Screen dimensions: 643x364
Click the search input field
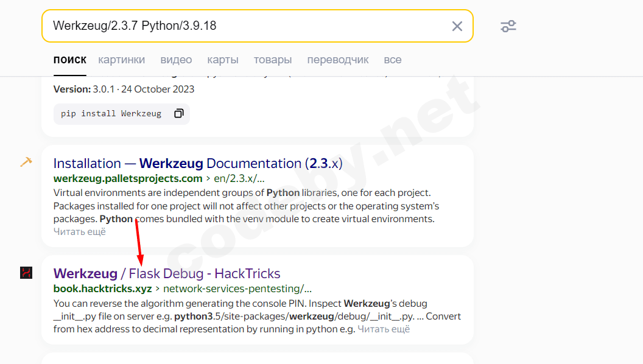244,26
